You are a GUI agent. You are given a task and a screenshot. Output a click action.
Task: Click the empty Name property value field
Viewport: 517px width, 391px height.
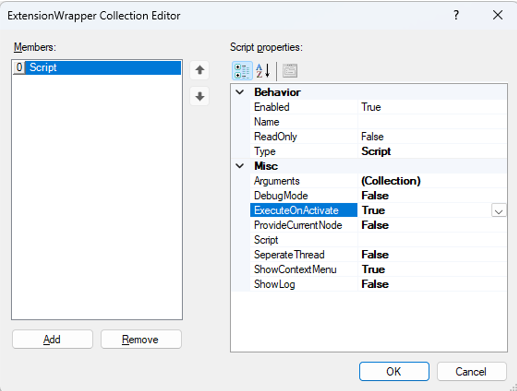(x=432, y=122)
